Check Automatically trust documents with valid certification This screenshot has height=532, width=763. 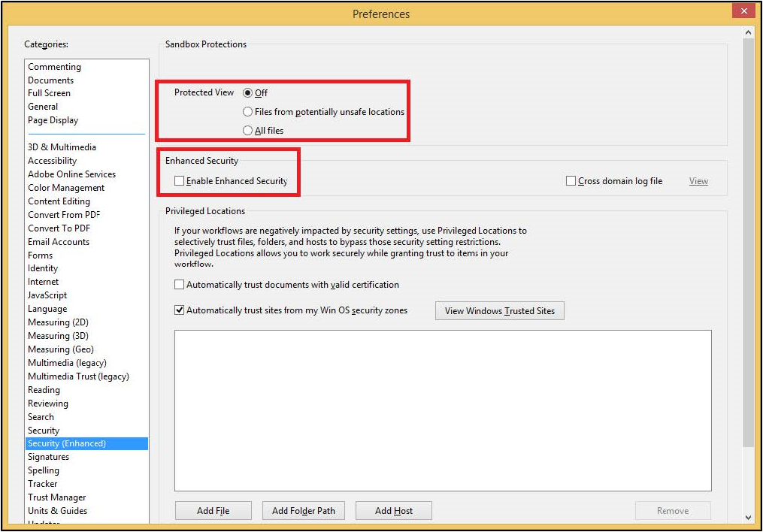[179, 285]
